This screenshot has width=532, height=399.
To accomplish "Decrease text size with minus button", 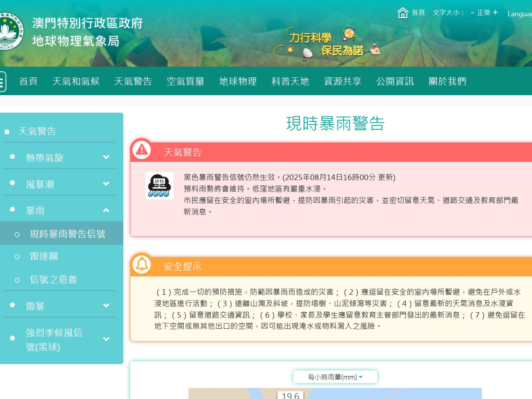I will (472, 13).
